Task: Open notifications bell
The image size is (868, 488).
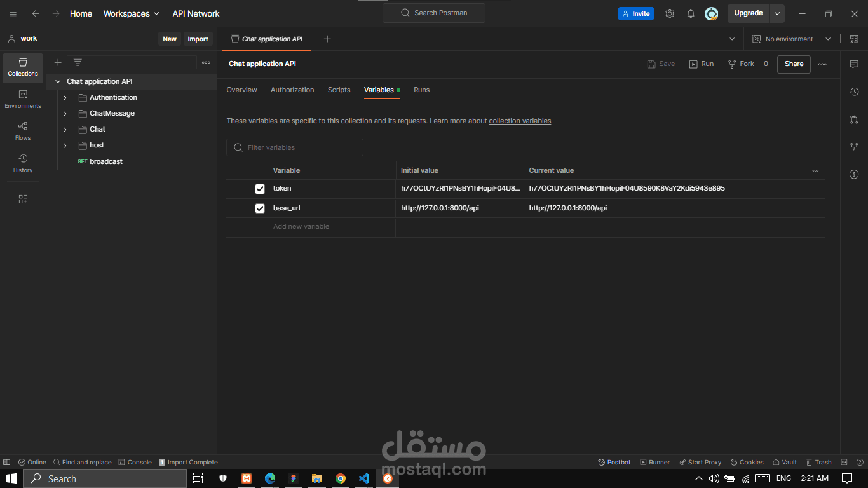Action: pyautogui.click(x=691, y=13)
